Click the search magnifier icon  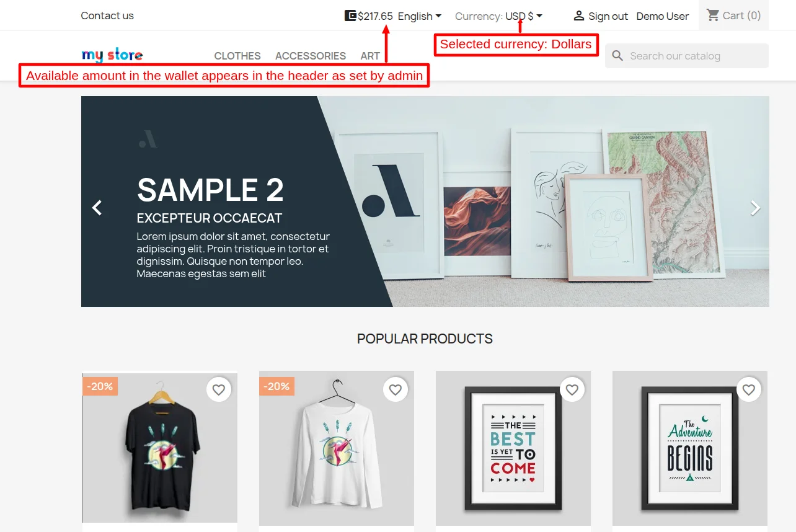tap(617, 56)
